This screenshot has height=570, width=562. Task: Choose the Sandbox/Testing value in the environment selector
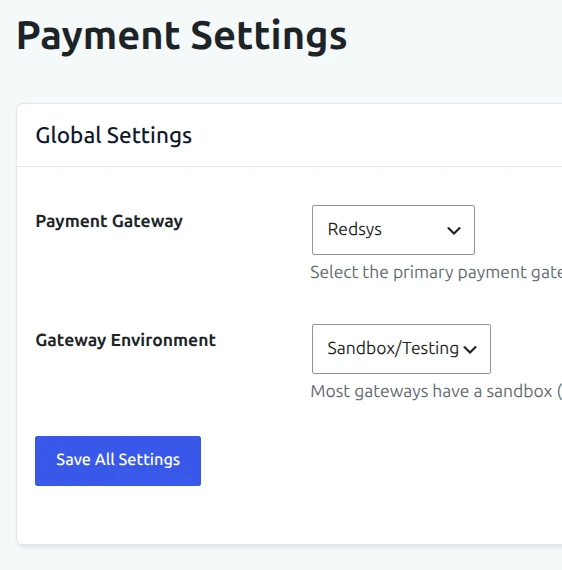click(x=393, y=348)
